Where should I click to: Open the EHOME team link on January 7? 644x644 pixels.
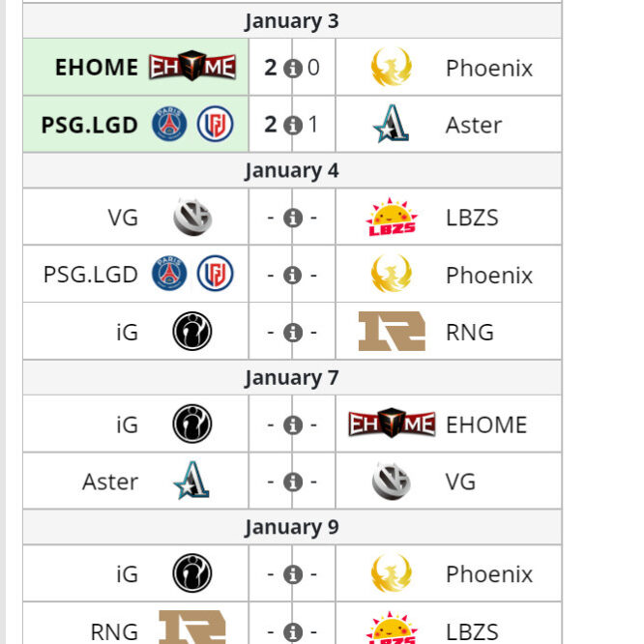point(486,424)
